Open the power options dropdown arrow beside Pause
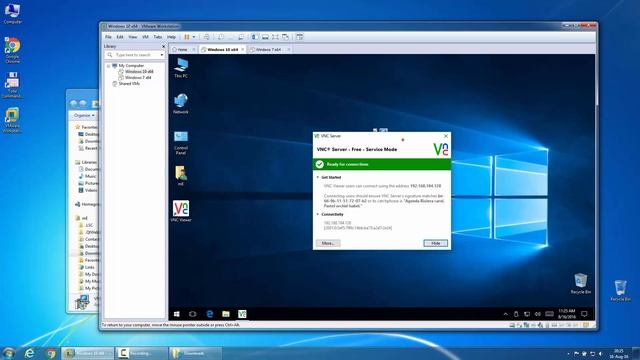Screen dimensions: 640x360 pos(194,37)
